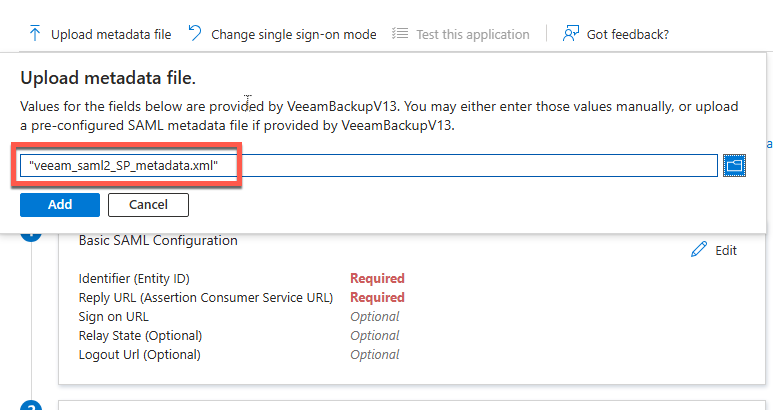Click the step 2 circle badge
Viewport: 773px width, 410px height.
pos(31,406)
